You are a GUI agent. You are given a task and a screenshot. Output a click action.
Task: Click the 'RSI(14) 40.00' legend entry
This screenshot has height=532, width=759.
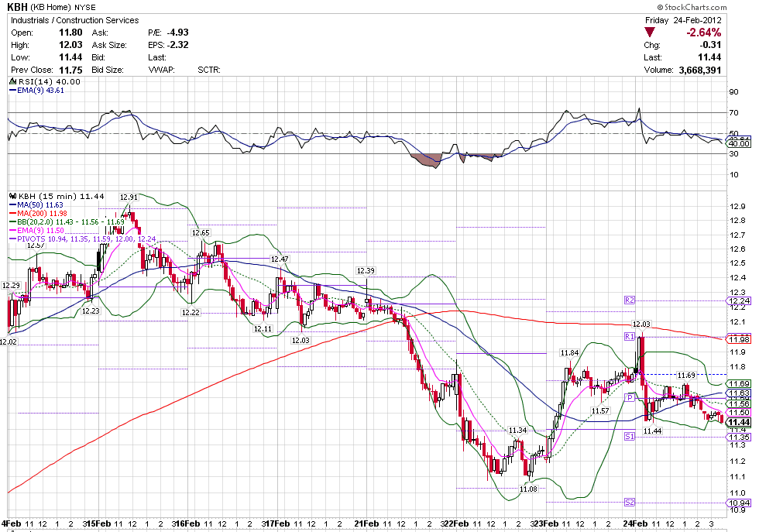click(49, 82)
